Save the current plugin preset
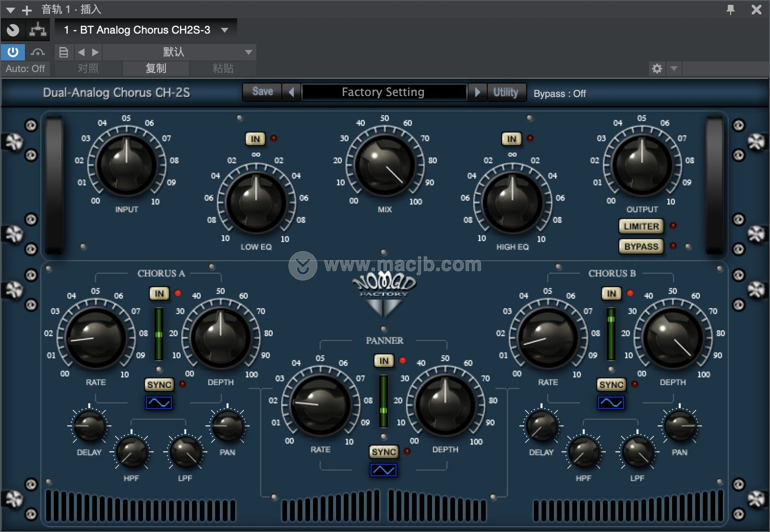770x532 pixels. pos(262,92)
